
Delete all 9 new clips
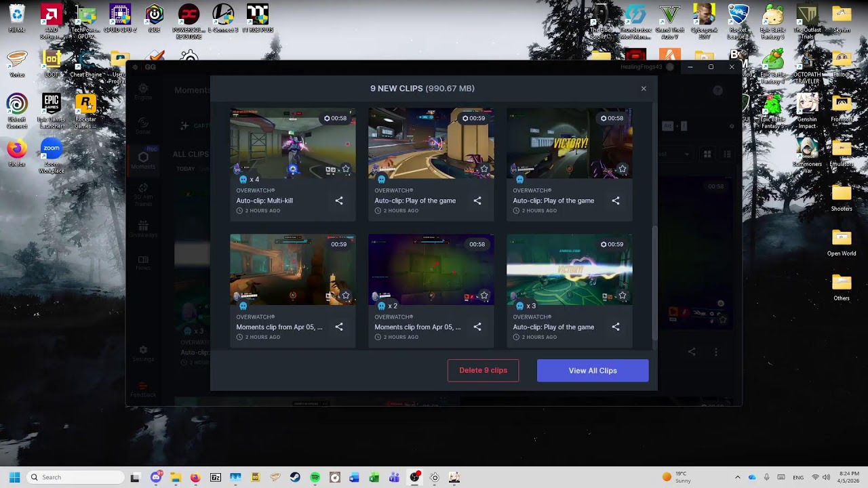(483, 371)
